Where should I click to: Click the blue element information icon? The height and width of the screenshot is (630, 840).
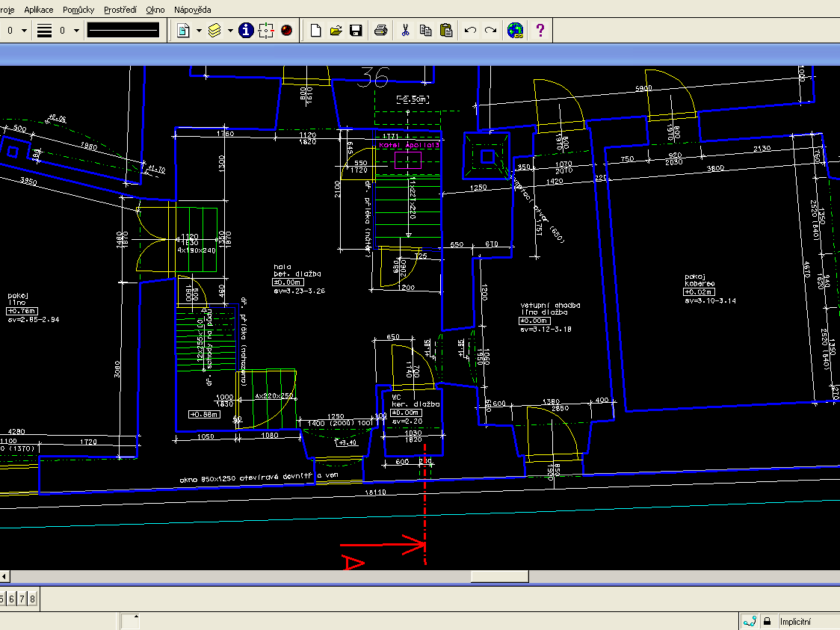pos(246,31)
